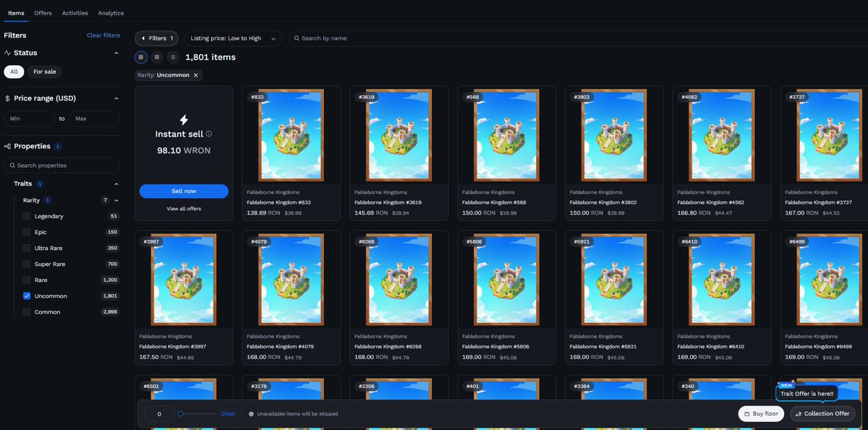
Task: Open Fableborne Kingdom #3619 card image
Action: tap(399, 135)
